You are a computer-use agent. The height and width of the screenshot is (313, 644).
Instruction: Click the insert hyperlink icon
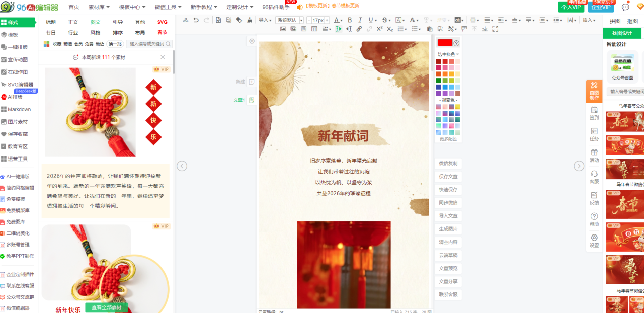[x=359, y=29]
